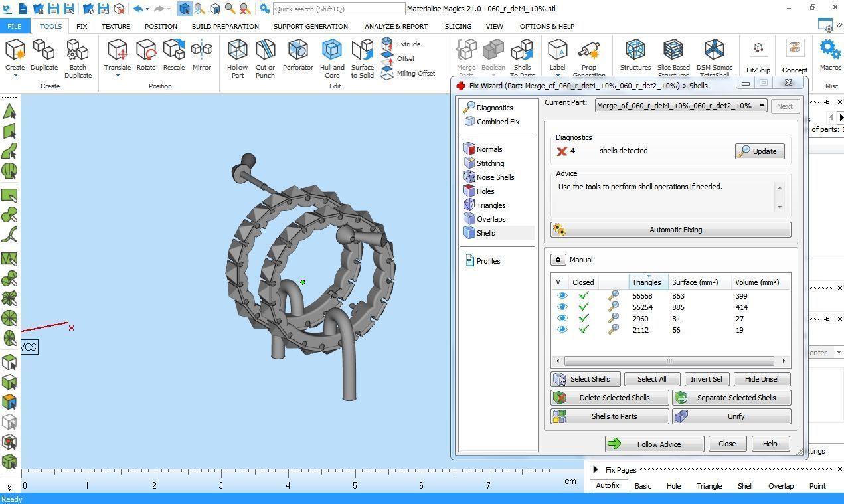844x504 pixels.
Task: Go to the Triangles fix page
Action: [485, 205]
